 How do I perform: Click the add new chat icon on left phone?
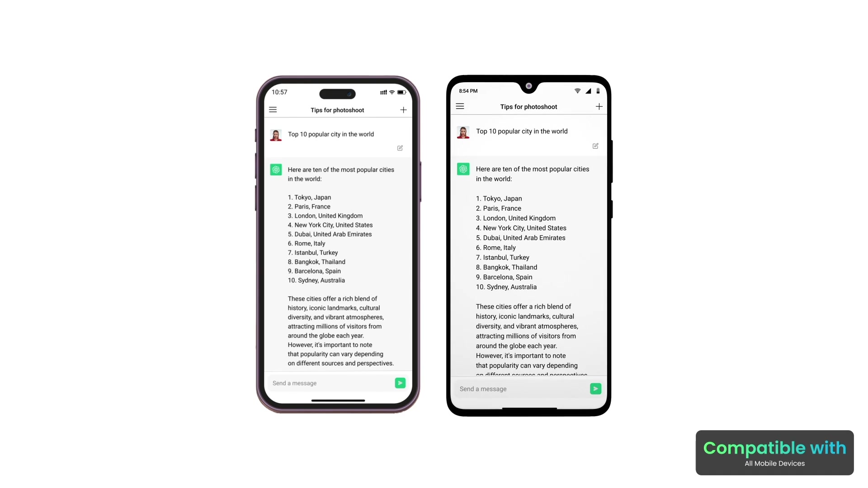pos(402,110)
